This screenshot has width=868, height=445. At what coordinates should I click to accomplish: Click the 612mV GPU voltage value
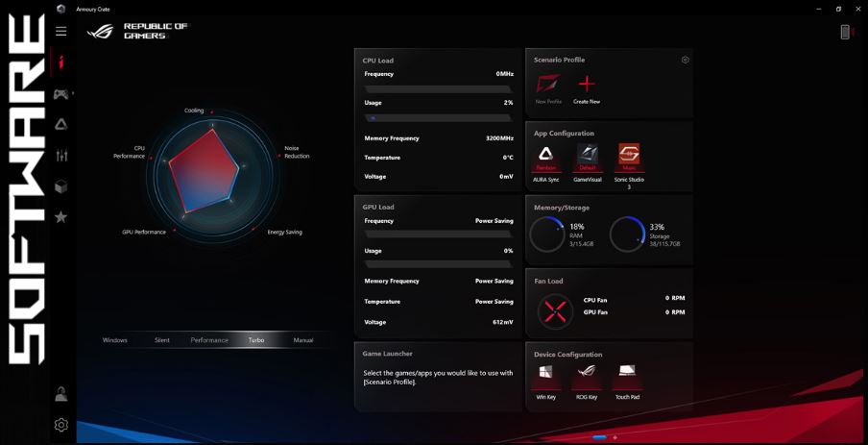click(502, 323)
